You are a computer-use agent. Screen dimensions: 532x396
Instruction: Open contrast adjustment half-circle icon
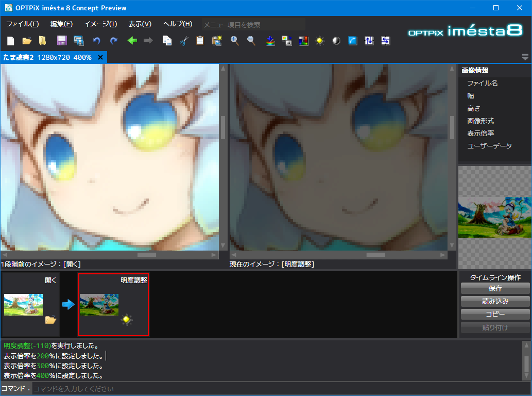point(336,41)
